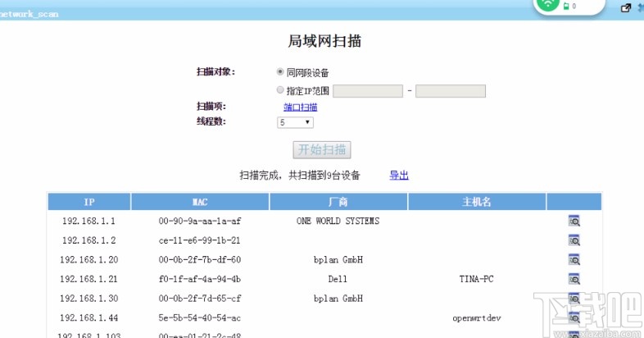Click the start IP range input field
644x338 pixels.
pos(368,91)
